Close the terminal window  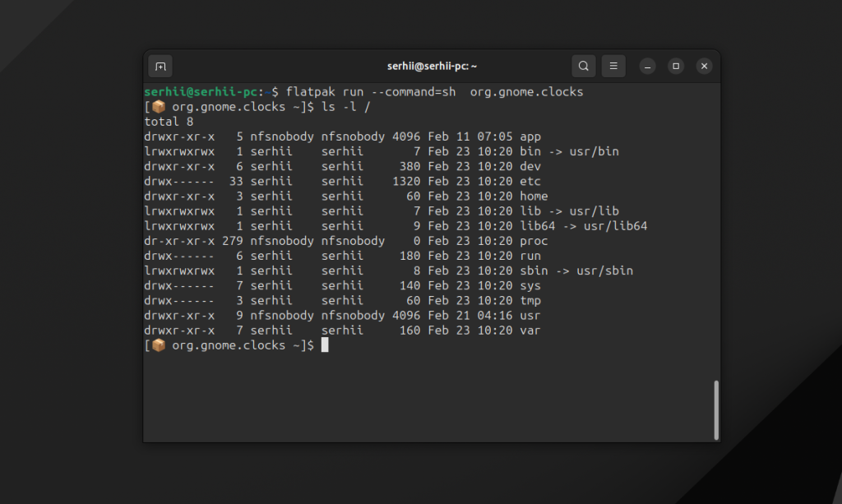click(704, 66)
